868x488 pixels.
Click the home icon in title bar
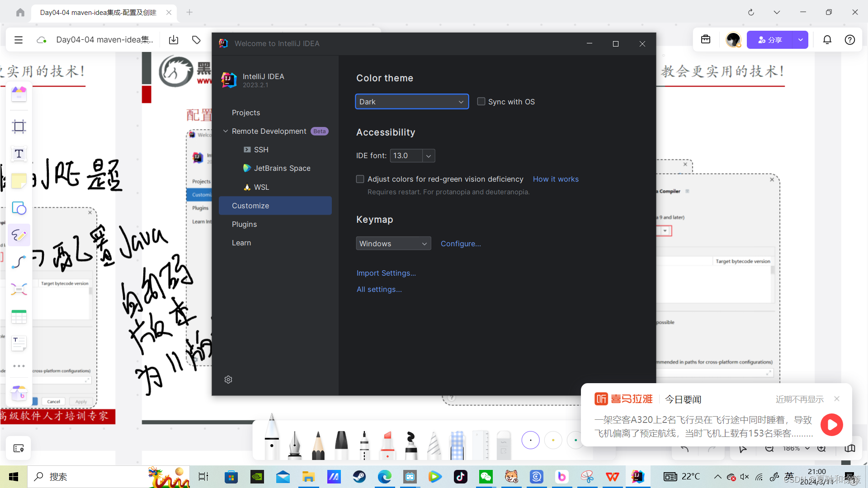pos(20,13)
